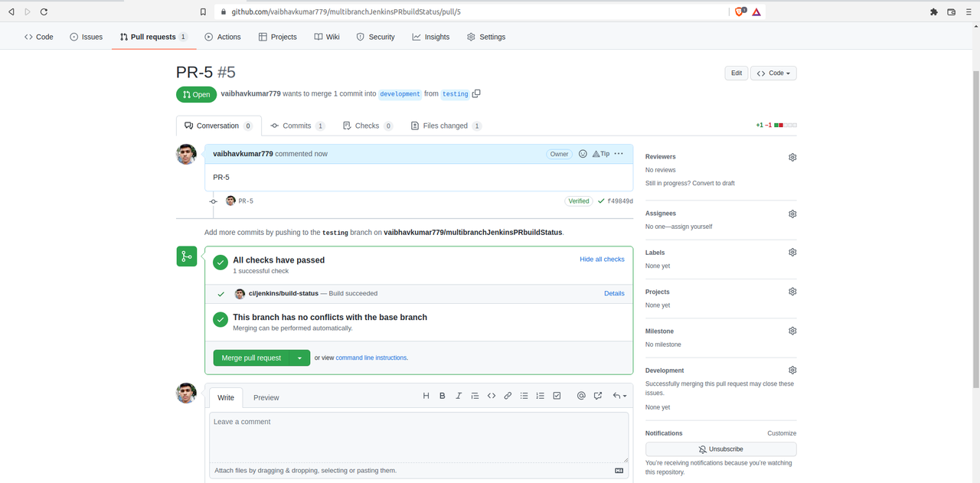Open repository Settings tab
This screenshot has height=483, width=980.
(x=486, y=37)
